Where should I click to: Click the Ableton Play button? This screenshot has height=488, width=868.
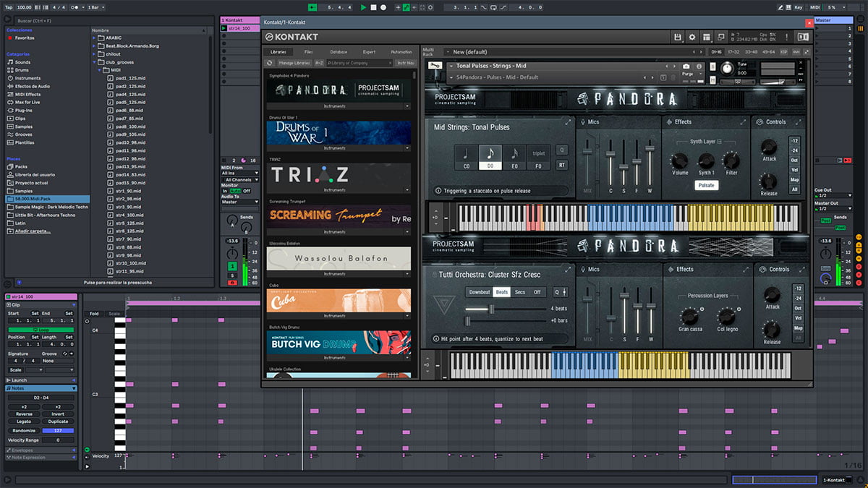tap(364, 7)
